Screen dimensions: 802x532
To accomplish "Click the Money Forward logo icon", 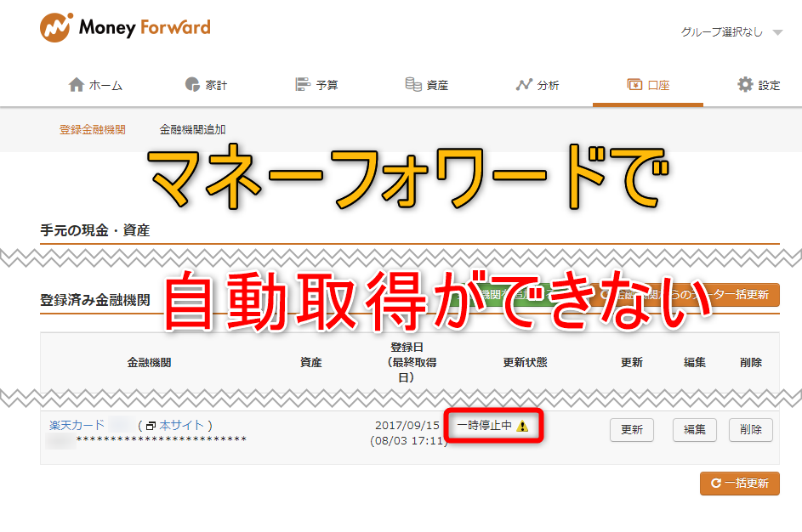I will [56, 28].
